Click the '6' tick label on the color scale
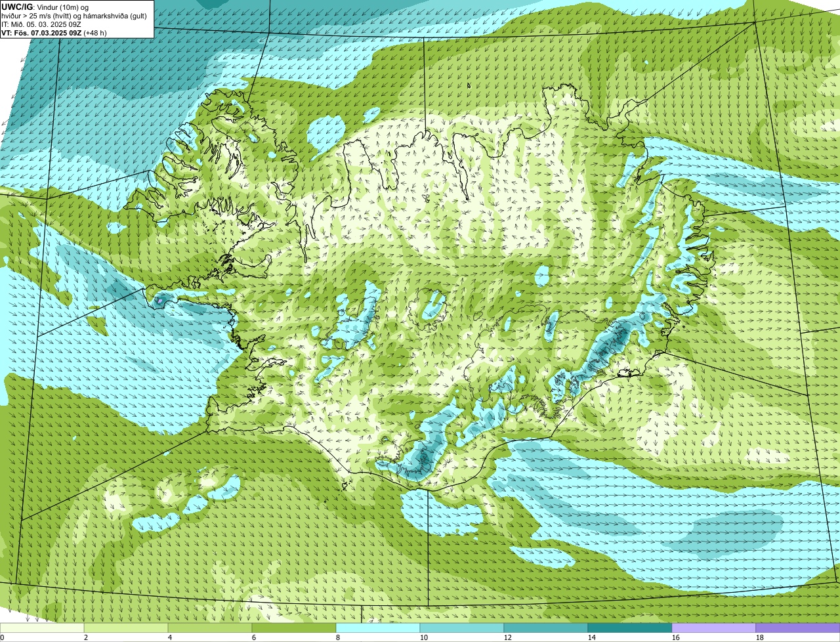Image resolution: width=840 pixels, height=642 pixels. pyautogui.click(x=254, y=637)
